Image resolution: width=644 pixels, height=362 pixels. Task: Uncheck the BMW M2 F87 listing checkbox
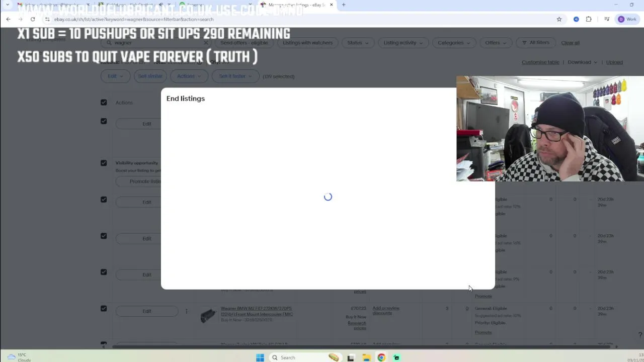pyautogui.click(x=104, y=308)
